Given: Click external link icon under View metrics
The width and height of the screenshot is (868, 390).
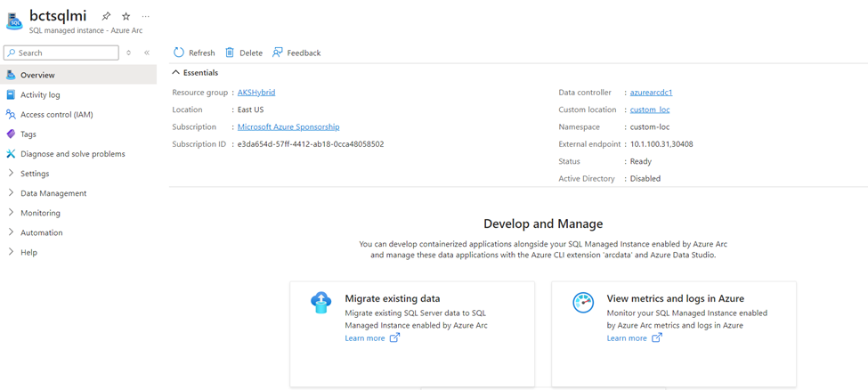Looking at the screenshot, I should [x=656, y=338].
